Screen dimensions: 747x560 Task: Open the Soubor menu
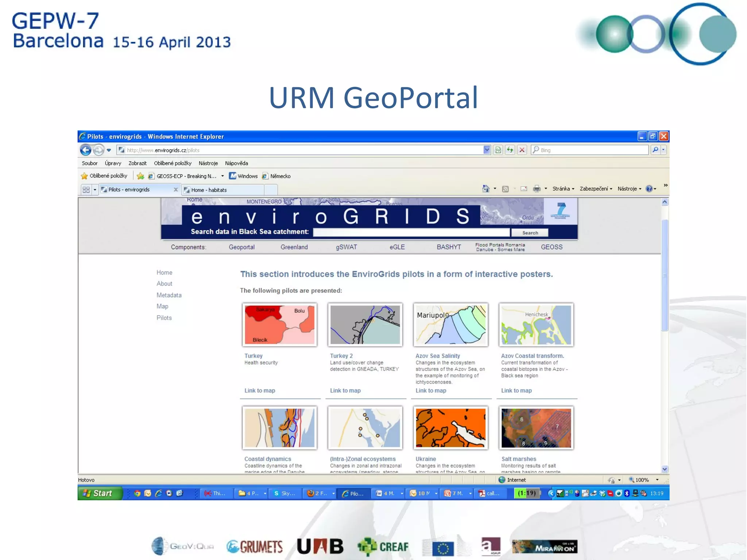89,163
